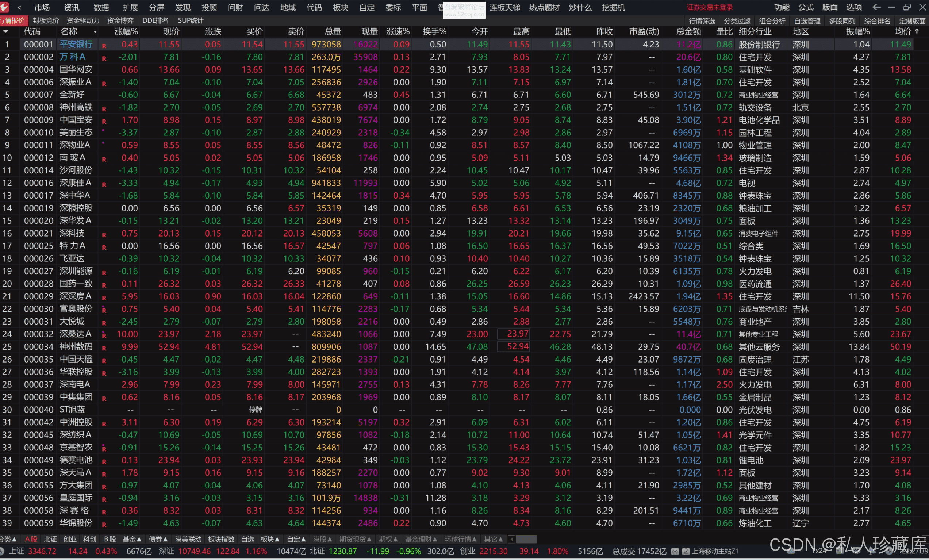The image size is (929, 560).
Task: Expand the 债券▲ bottom tab menu
Action: click(158, 539)
